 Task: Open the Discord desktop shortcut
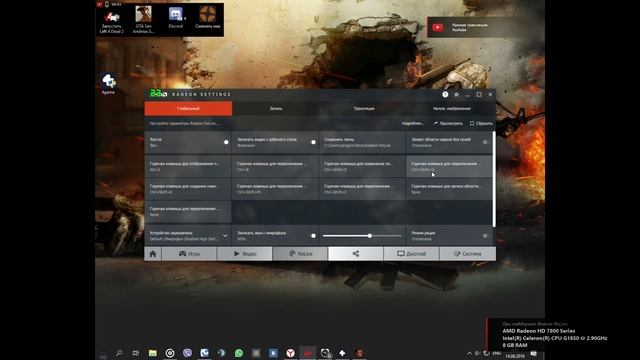(176, 19)
